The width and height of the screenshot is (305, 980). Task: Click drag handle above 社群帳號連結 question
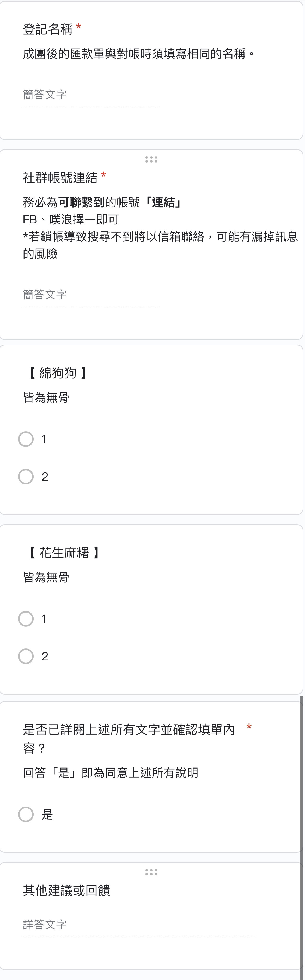(151, 159)
